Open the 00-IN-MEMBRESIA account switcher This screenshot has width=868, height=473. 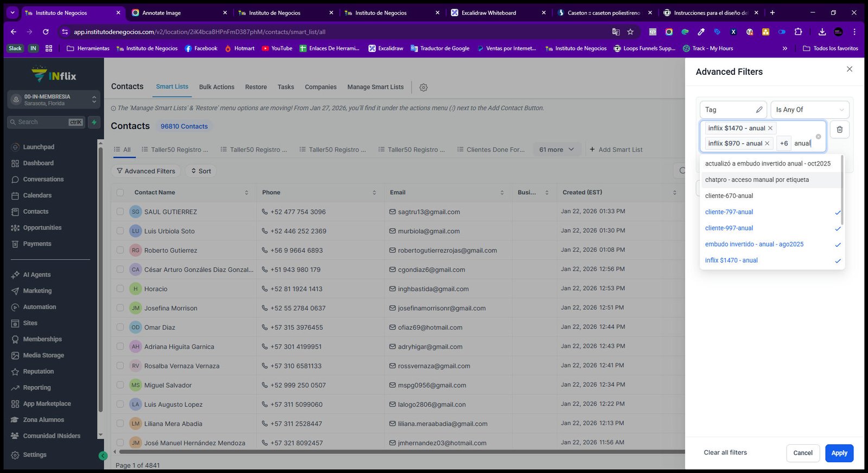(54, 100)
